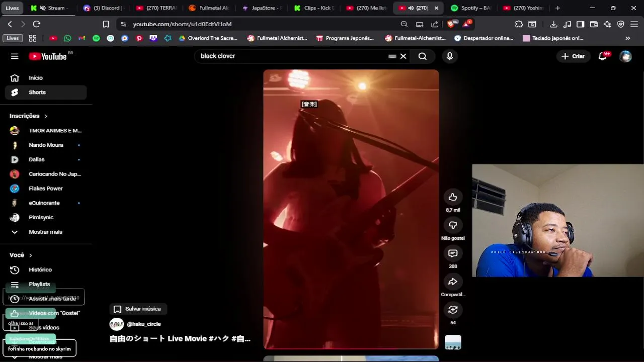Viewport: 644px width, 362px height.
Task: Close the active YouTube tab
Action: click(x=436, y=8)
